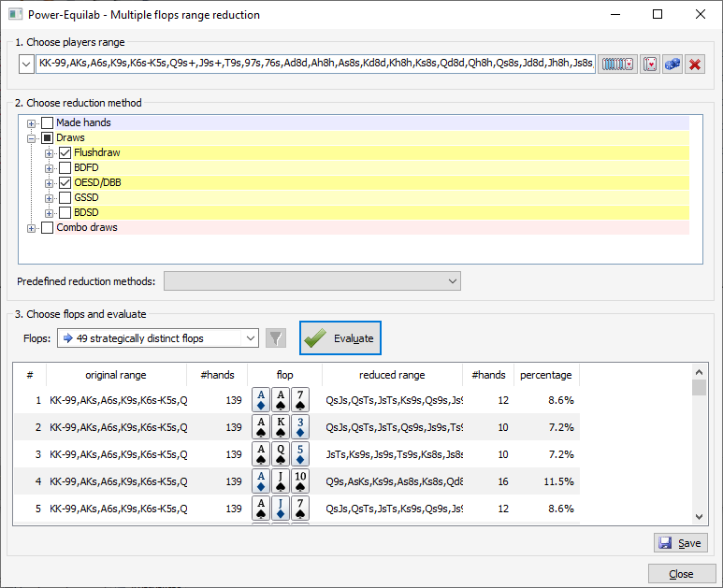Open the Predefined reduction methods dropdown
The image size is (723, 588).
pos(312,281)
